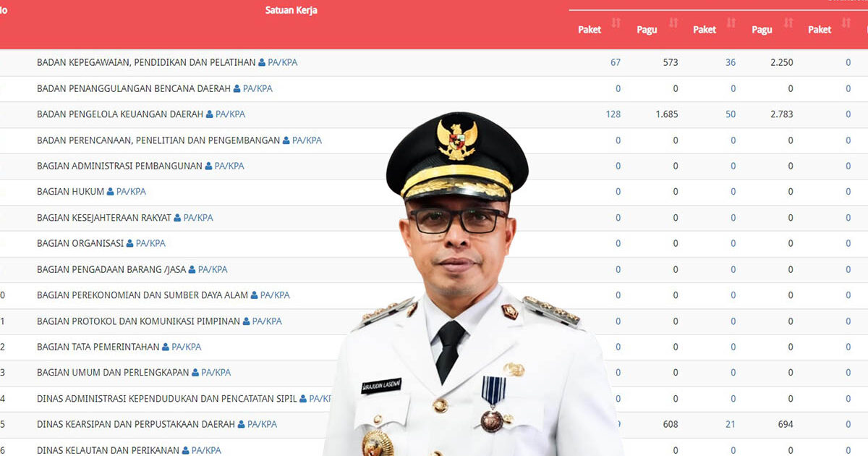Open PA/KPA link for Bagian Kesejahteraan Rakyat
The image size is (868, 456).
(x=197, y=217)
